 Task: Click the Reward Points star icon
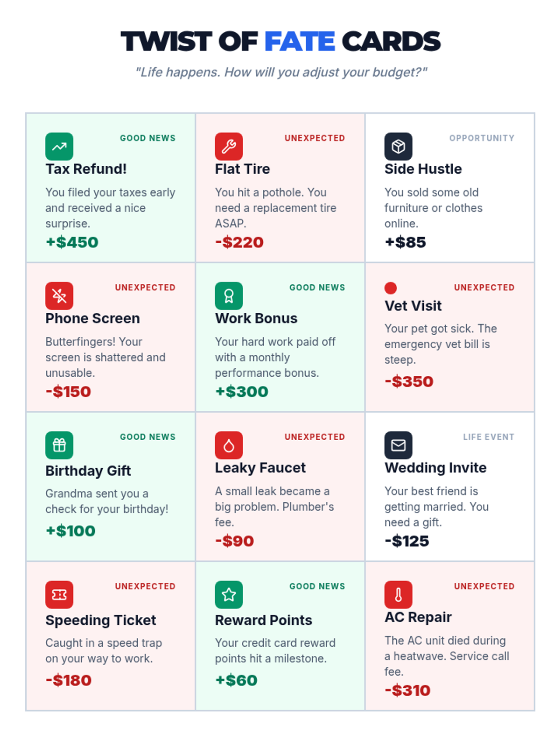229,595
